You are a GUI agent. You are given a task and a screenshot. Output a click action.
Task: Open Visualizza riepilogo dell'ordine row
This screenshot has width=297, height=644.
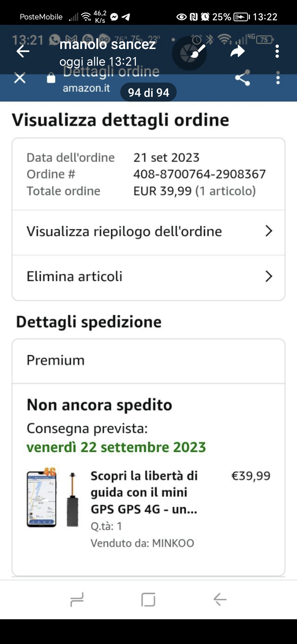[x=124, y=231]
